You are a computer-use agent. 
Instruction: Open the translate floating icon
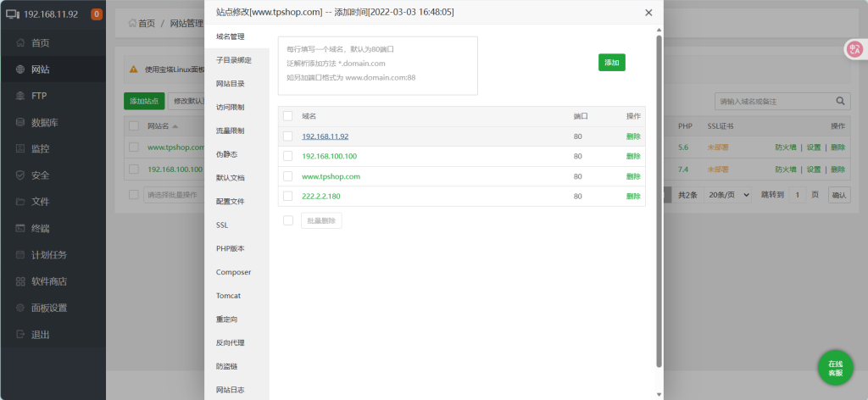pos(854,50)
